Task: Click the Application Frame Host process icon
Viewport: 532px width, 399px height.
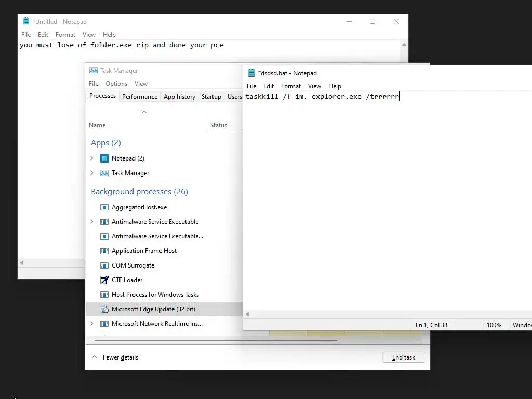Action: click(x=104, y=251)
